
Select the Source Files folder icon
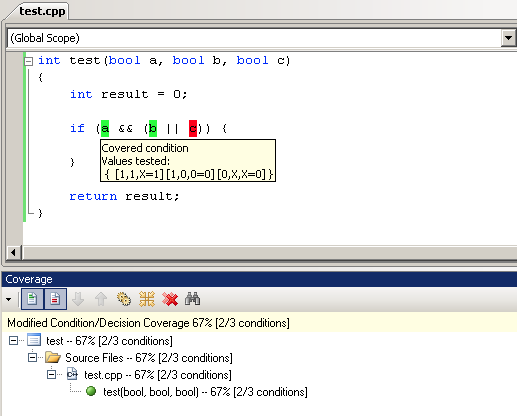click(53, 358)
